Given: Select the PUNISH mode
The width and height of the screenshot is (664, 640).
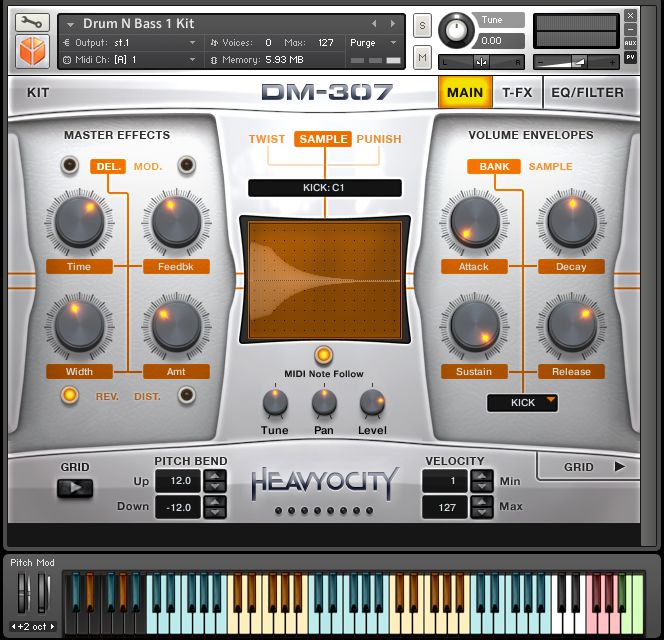Looking at the screenshot, I should (379, 139).
